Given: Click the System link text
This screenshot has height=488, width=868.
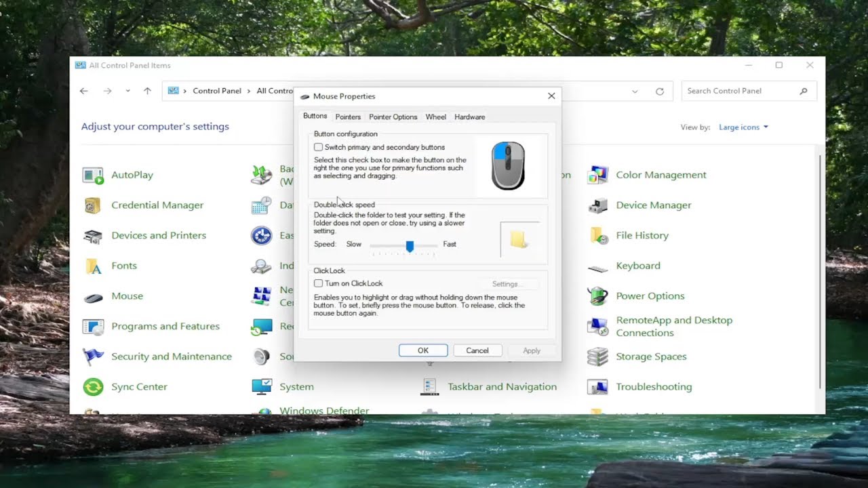Looking at the screenshot, I should click(x=297, y=387).
